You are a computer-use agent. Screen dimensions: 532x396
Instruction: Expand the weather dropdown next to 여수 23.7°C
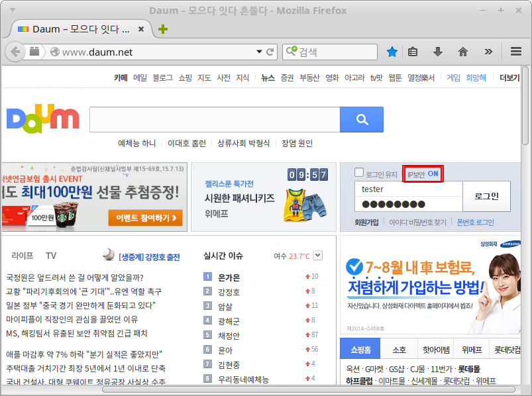(x=317, y=256)
